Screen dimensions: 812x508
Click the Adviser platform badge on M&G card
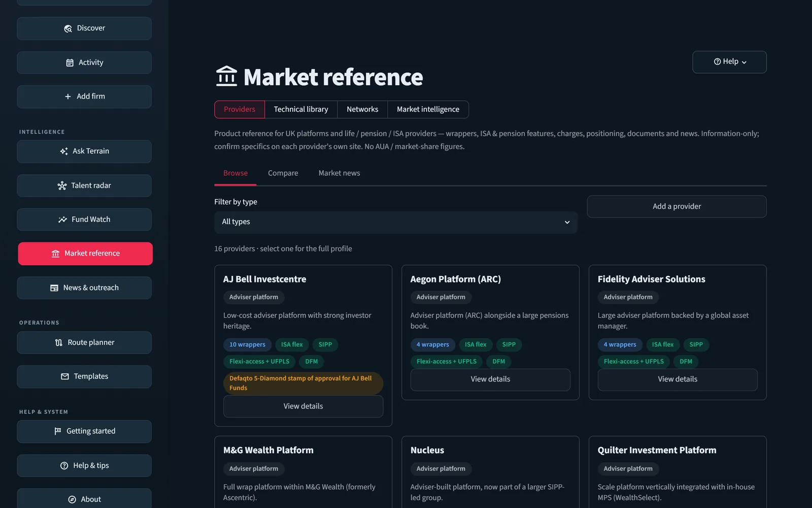click(254, 469)
